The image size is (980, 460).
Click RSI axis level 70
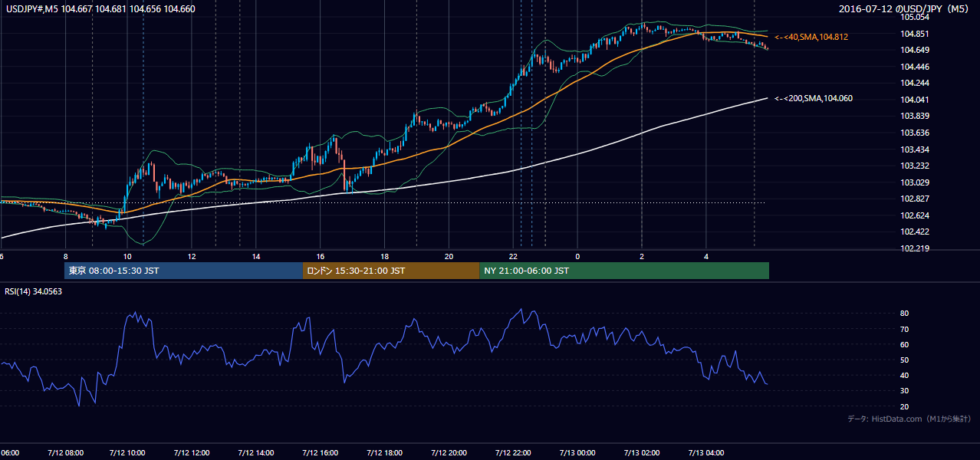coord(904,329)
